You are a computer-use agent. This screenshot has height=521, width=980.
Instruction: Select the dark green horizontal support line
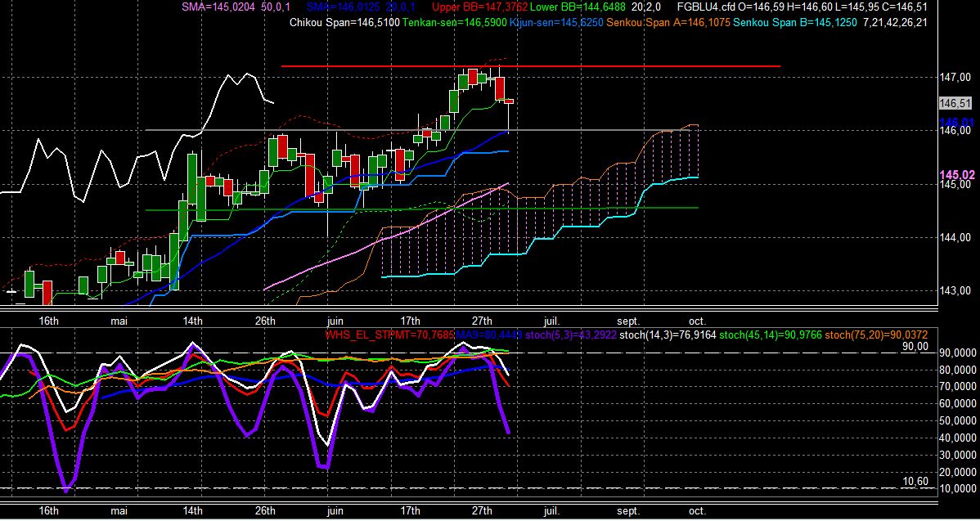(421, 209)
